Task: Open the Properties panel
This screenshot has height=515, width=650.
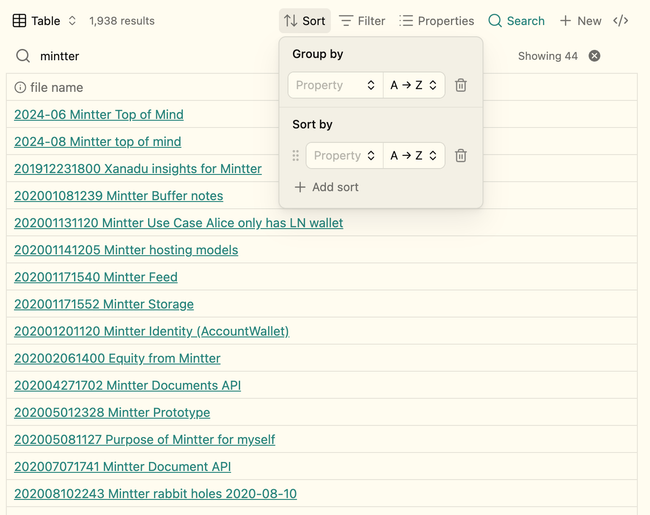Action: pyautogui.click(x=437, y=21)
